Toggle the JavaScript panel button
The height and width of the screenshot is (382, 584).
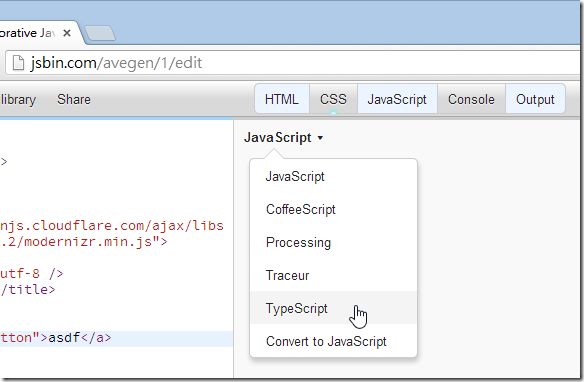click(x=397, y=99)
